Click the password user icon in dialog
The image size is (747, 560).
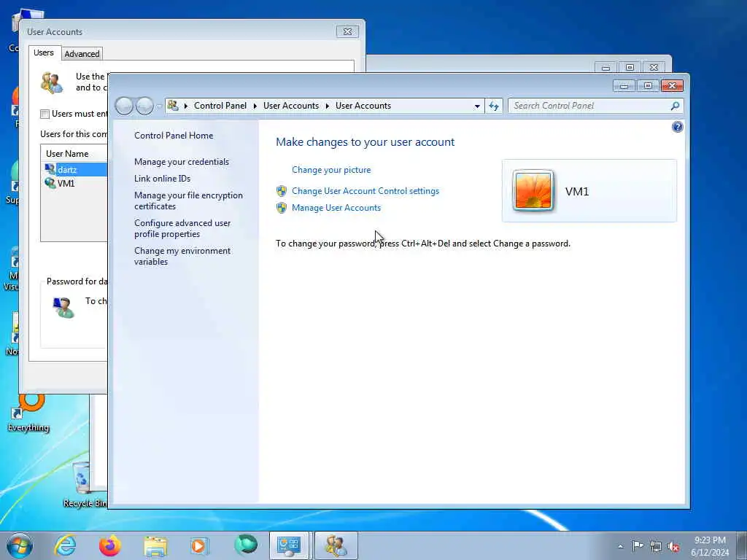(63, 307)
